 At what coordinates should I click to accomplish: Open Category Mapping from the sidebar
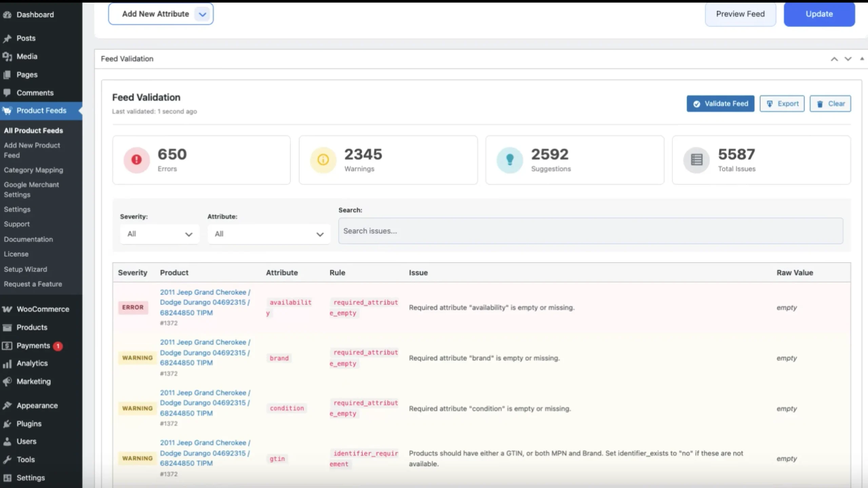34,170
